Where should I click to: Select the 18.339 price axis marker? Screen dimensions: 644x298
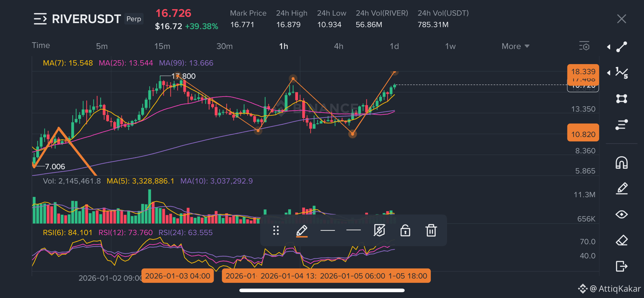583,71
